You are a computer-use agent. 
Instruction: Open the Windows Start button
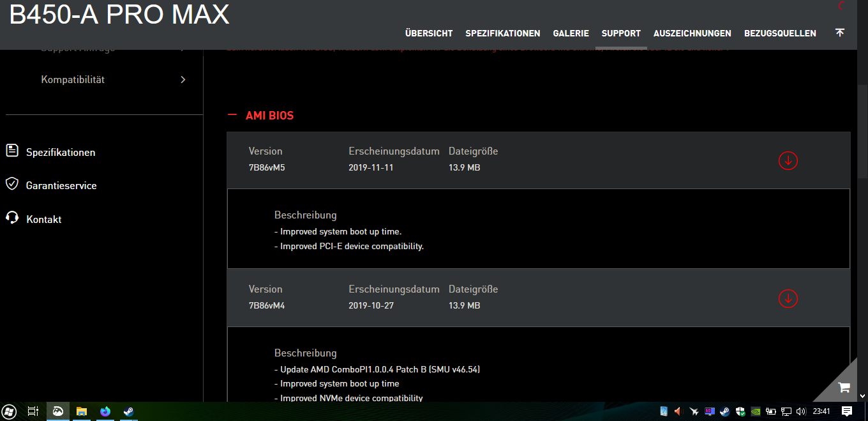[10, 411]
